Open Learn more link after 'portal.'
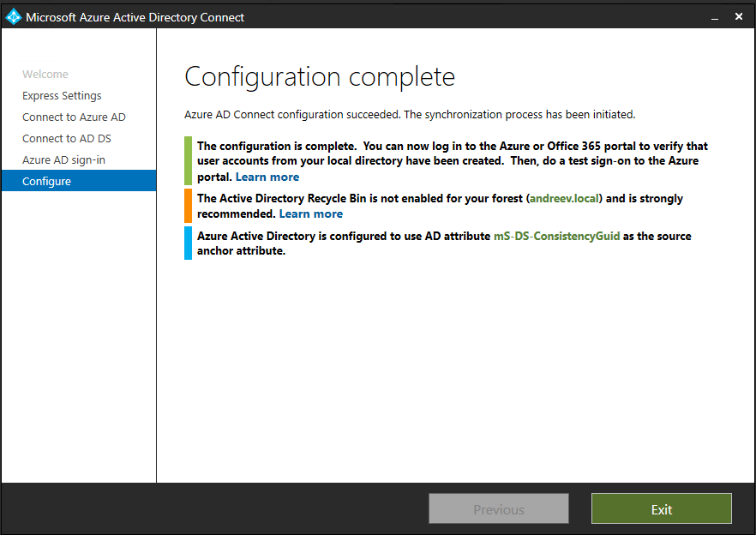Image resolution: width=756 pixels, height=535 pixels. coord(267,177)
